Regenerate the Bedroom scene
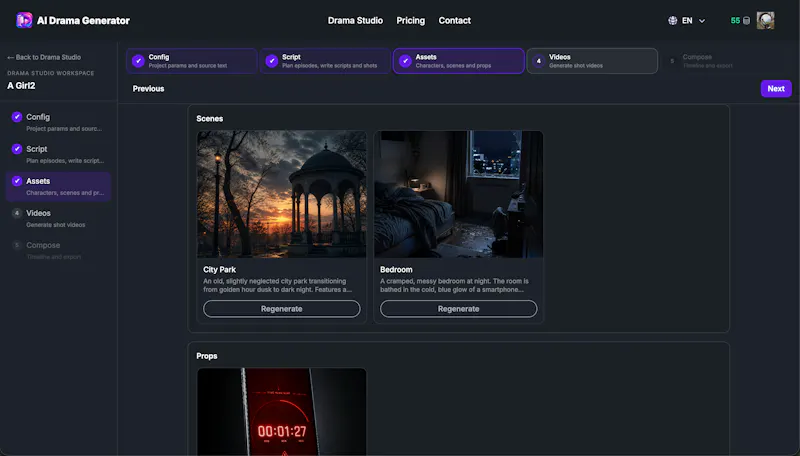 [x=459, y=309]
